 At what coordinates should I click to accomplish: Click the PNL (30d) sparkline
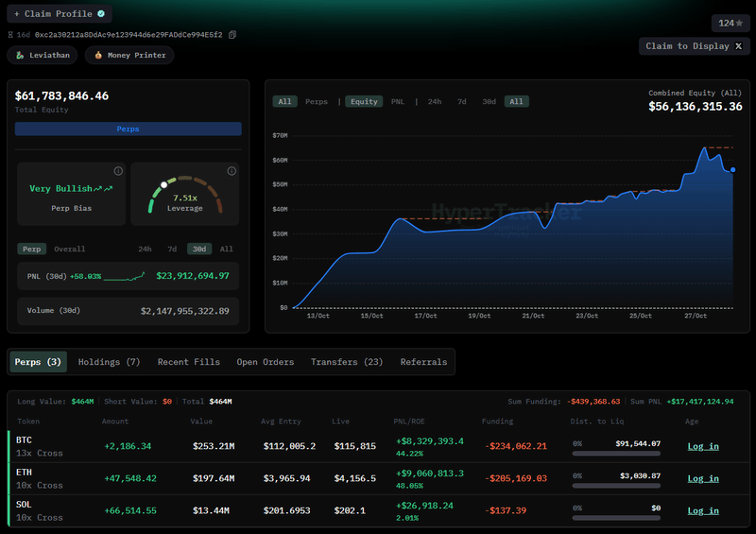(125, 276)
